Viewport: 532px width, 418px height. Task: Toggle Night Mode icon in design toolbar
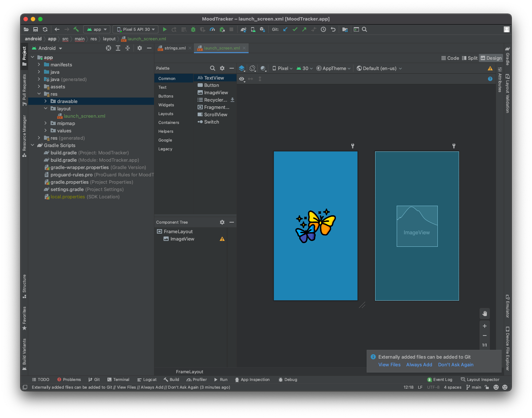coord(263,68)
